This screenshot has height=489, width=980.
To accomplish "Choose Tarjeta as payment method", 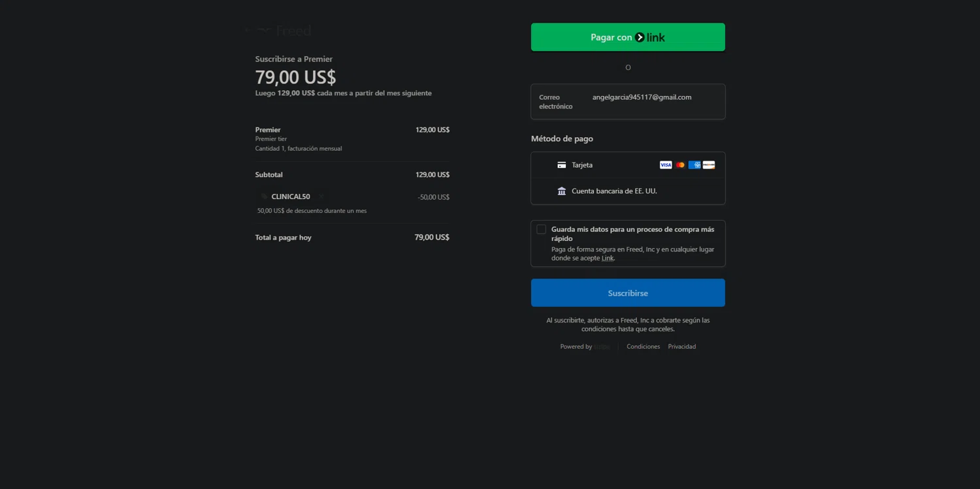I will pos(628,165).
